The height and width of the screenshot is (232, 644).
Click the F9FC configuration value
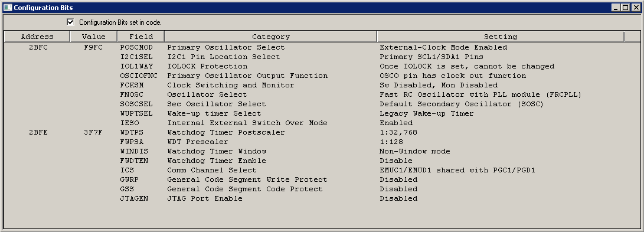coord(93,47)
